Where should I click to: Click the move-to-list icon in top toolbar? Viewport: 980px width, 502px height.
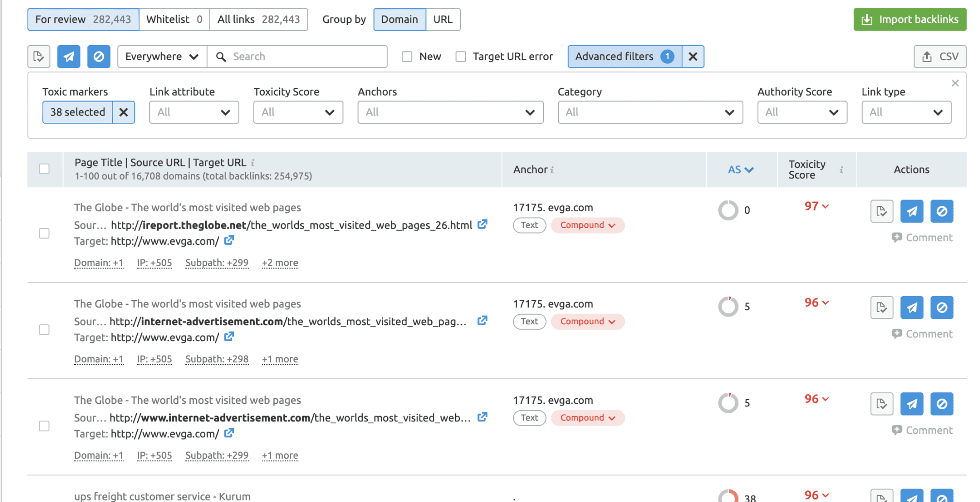pyautogui.click(x=38, y=56)
